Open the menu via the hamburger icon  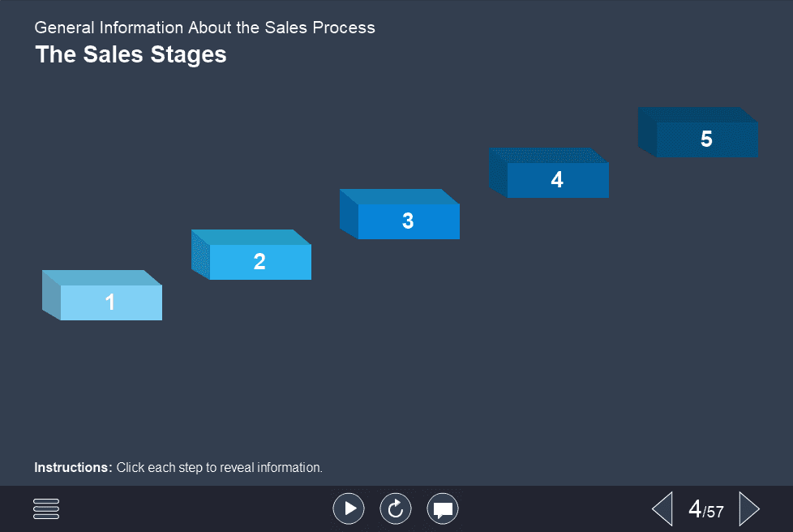(45, 508)
